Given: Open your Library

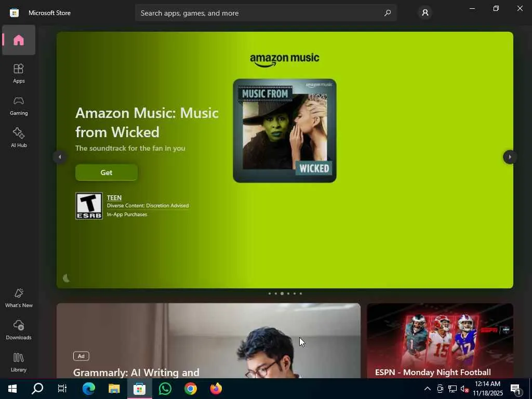Looking at the screenshot, I should [19, 362].
